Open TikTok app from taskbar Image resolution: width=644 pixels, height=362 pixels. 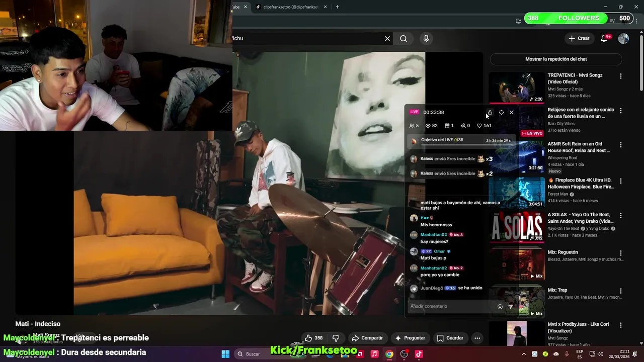click(x=419, y=354)
